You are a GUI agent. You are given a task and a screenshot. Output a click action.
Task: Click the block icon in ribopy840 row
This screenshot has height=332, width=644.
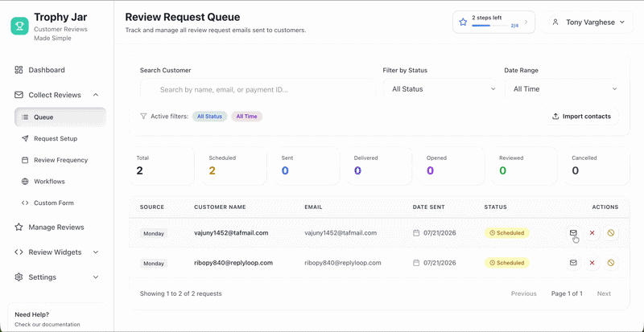point(611,263)
